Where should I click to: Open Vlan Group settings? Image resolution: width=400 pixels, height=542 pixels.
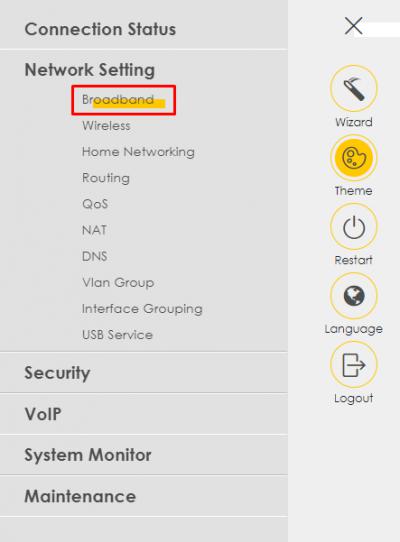tap(118, 282)
